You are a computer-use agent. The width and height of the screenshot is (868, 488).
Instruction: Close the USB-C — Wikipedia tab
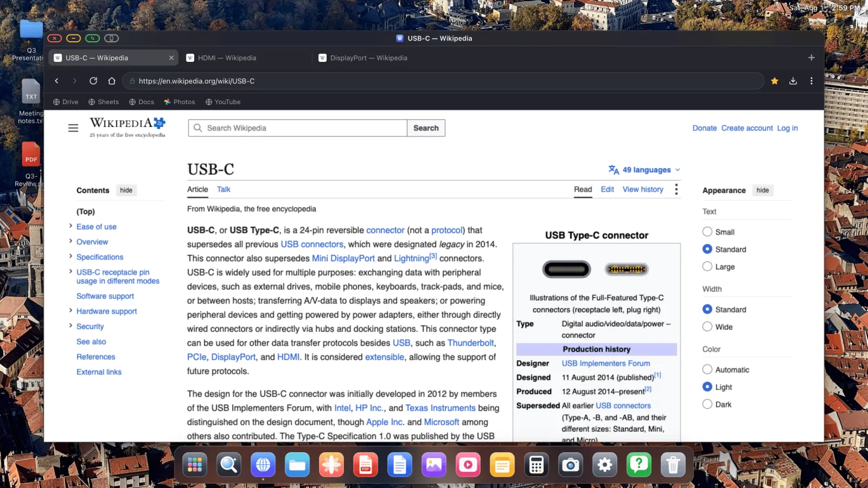(x=171, y=57)
